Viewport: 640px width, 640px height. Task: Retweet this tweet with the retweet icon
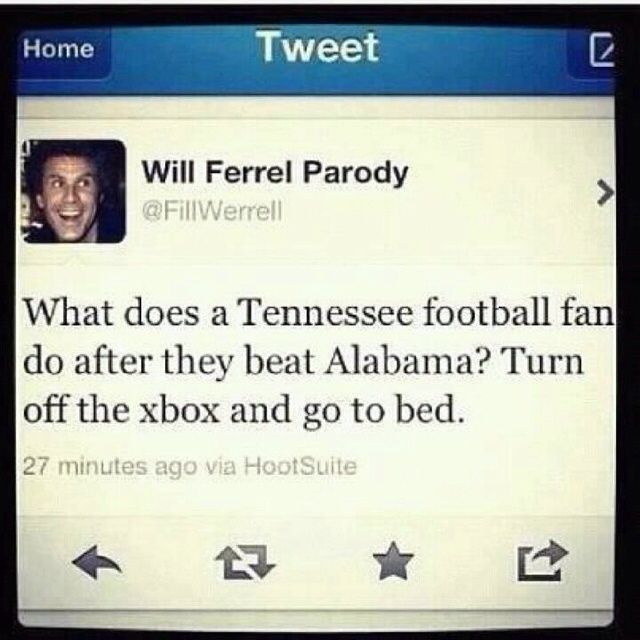246,562
